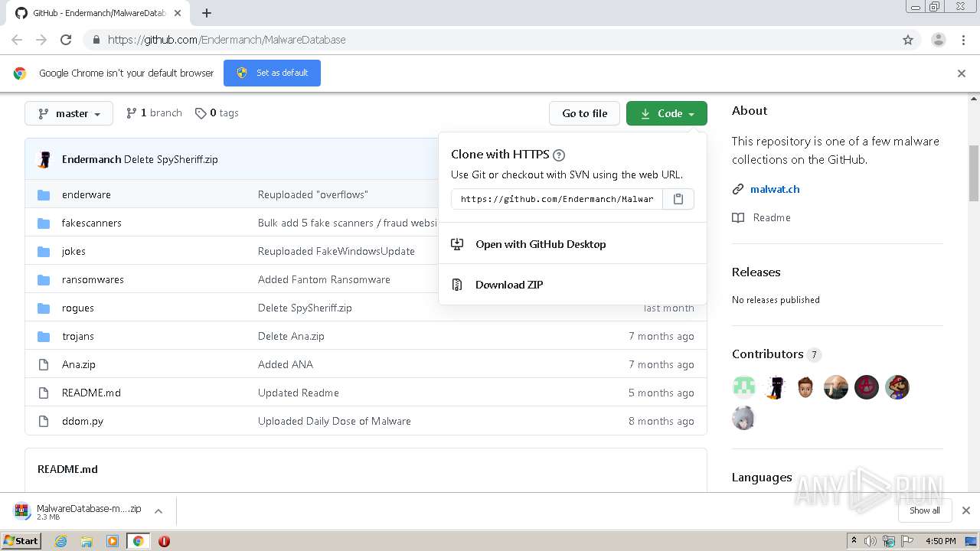Select the HTTPS clone URL field
The height and width of the screenshot is (551, 980).
click(x=557, y=199)
